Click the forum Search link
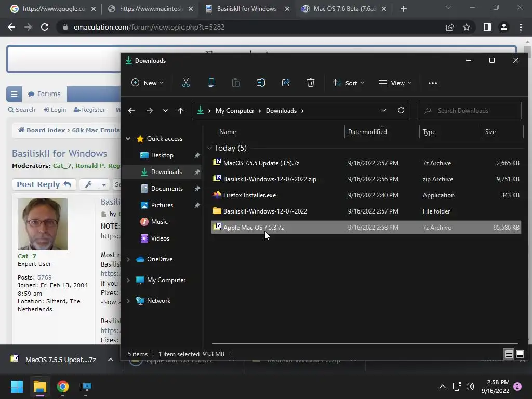 pyautogui.click(x=22, y=110)
